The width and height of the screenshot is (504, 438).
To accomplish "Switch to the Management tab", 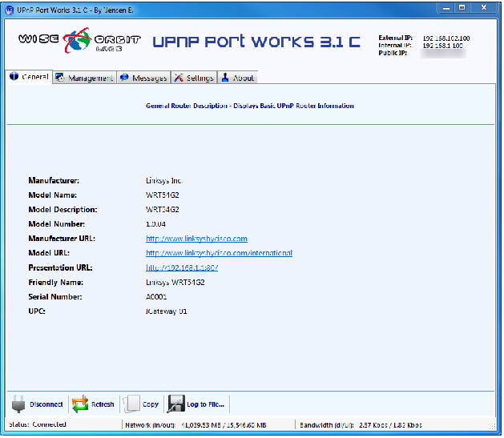I will pyautogui.click(x=84, y=78).
